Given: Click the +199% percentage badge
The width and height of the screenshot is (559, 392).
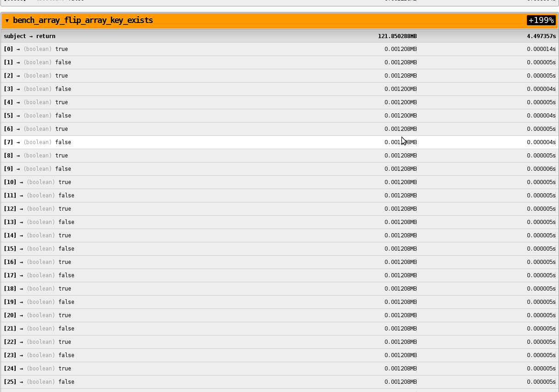Looking at the screenshot, I should (x=541, y=21).
